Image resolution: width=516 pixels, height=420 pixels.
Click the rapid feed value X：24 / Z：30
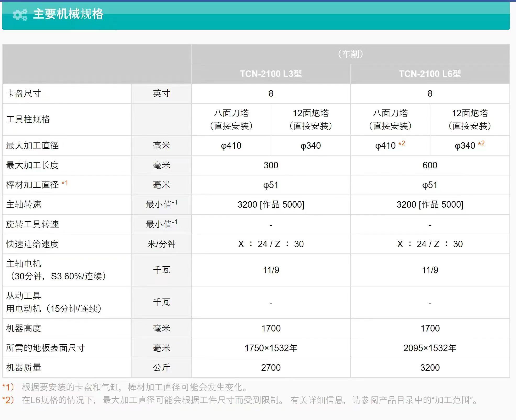click(271, 244)
